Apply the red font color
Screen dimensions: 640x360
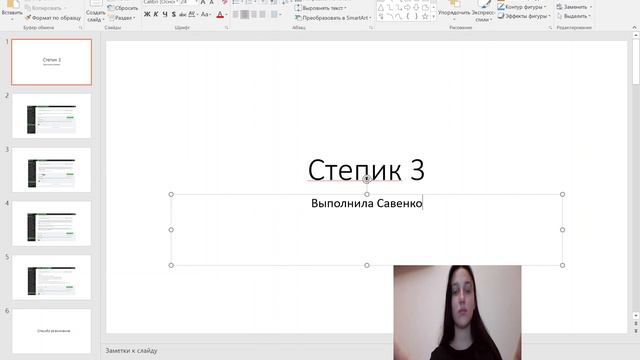click(220, 15)
